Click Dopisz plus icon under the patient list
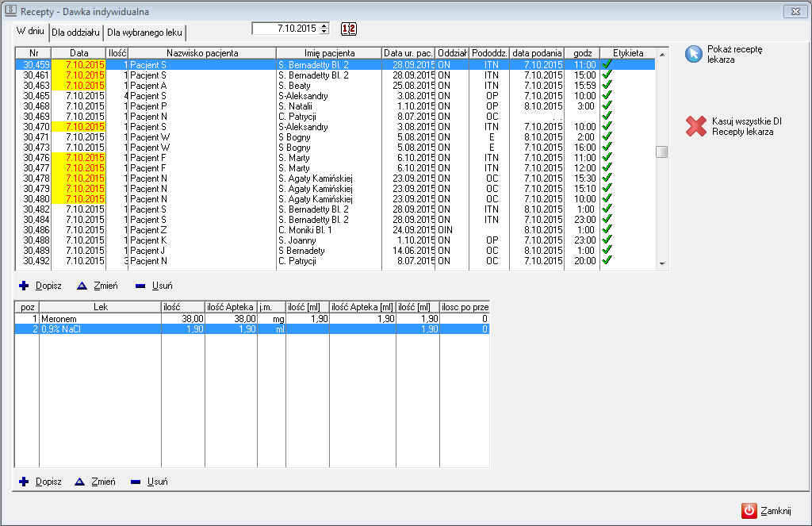812x526 pixels. 23,286
